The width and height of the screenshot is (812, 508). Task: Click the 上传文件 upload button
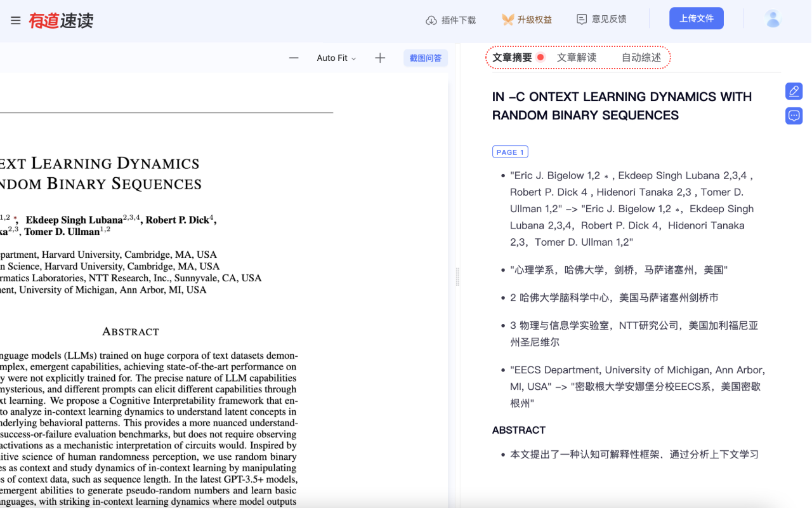pyautogui.click(x=696, y=18)
